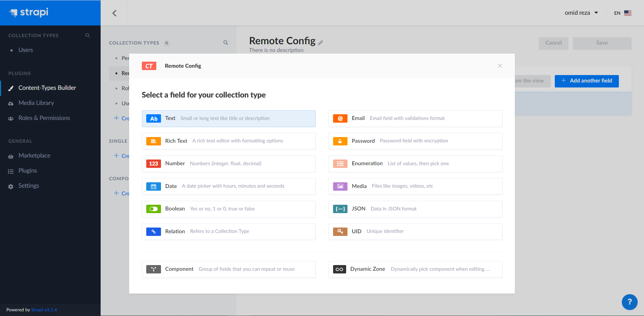Choose the Date field option
Viewport: 644px width, 316px height.
point(229,186)
